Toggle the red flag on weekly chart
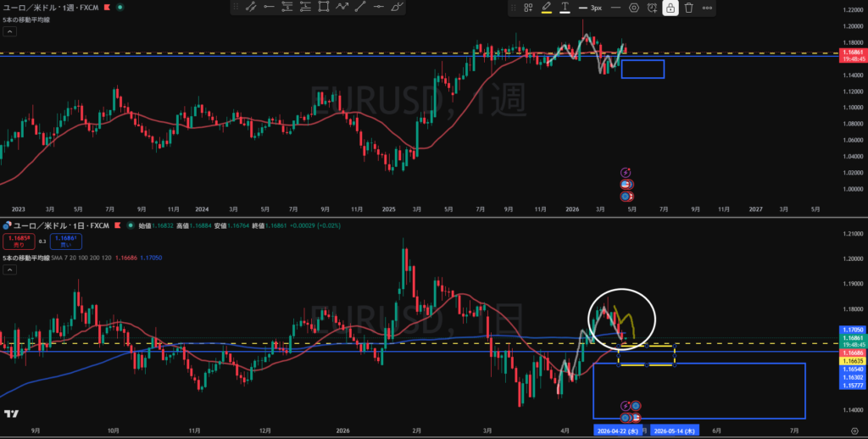 coord(108,7)
